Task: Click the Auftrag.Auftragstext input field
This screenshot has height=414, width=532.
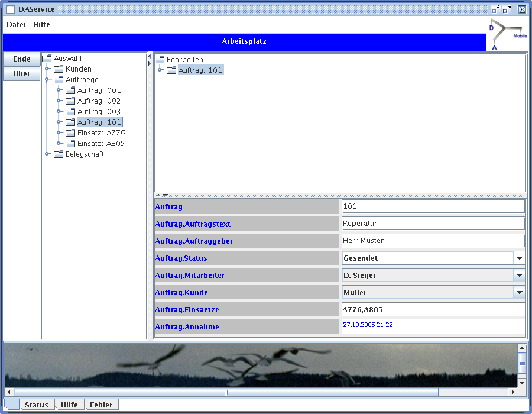Action: pos(433,224)
